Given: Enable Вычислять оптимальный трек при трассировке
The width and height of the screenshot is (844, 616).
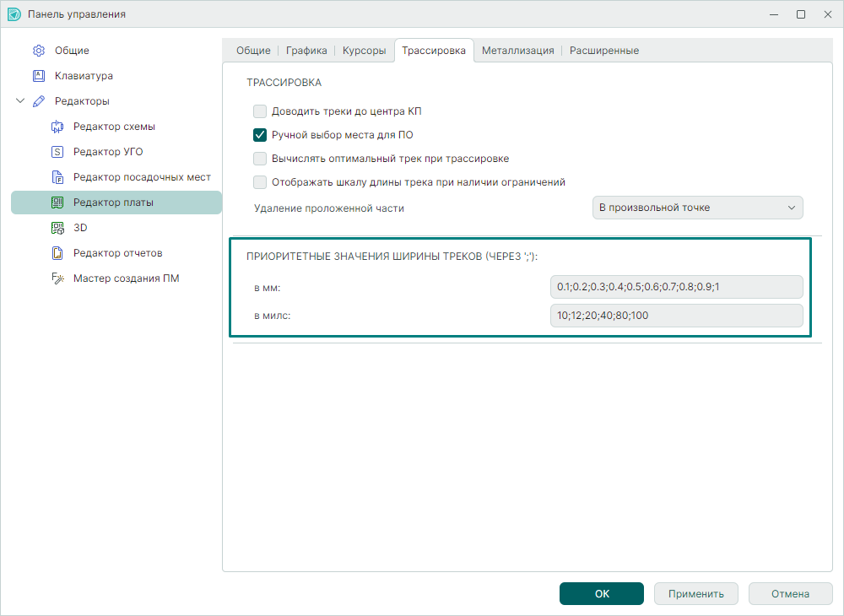Looking at the screenshot, I should point(260,159).
